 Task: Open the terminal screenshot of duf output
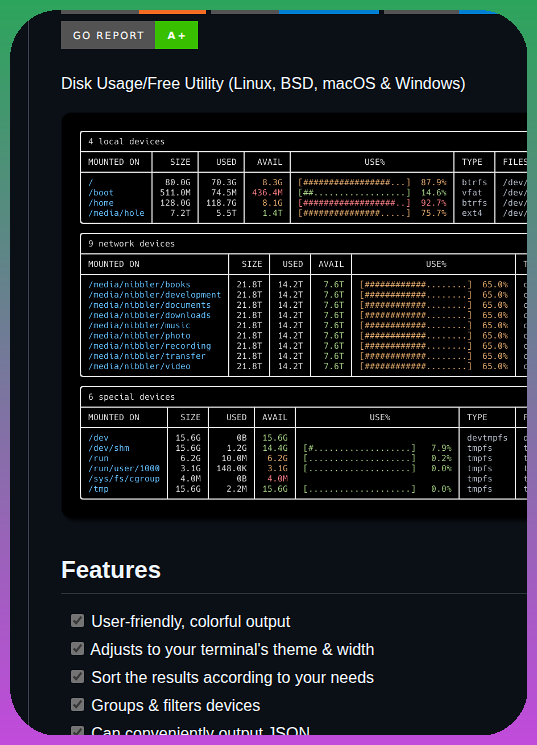294,315
